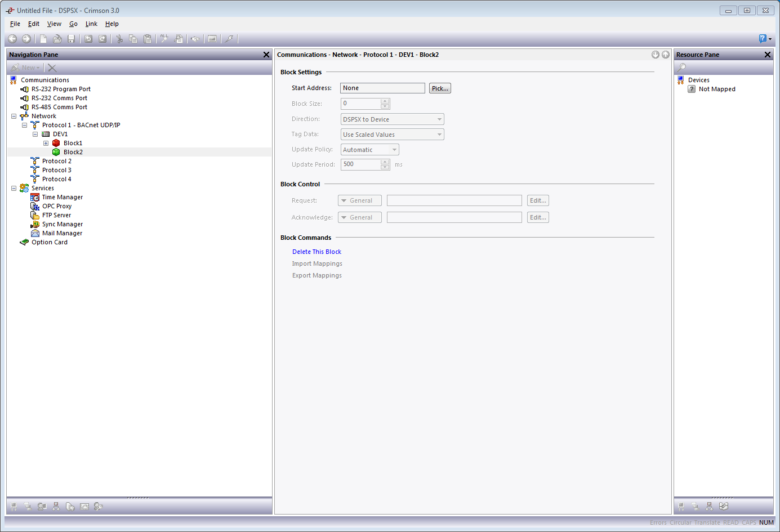Click the down-arrow item navigation icon
780x532 pixels.
(656, 55)
